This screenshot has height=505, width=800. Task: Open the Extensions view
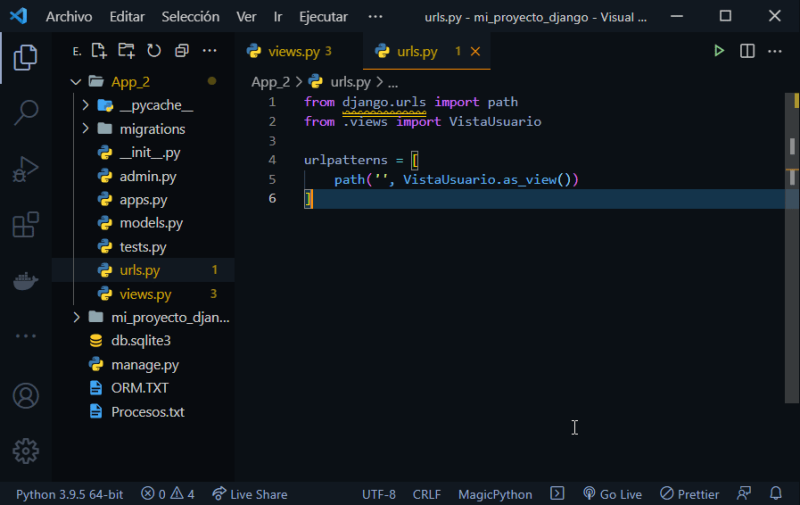(26, 225)
